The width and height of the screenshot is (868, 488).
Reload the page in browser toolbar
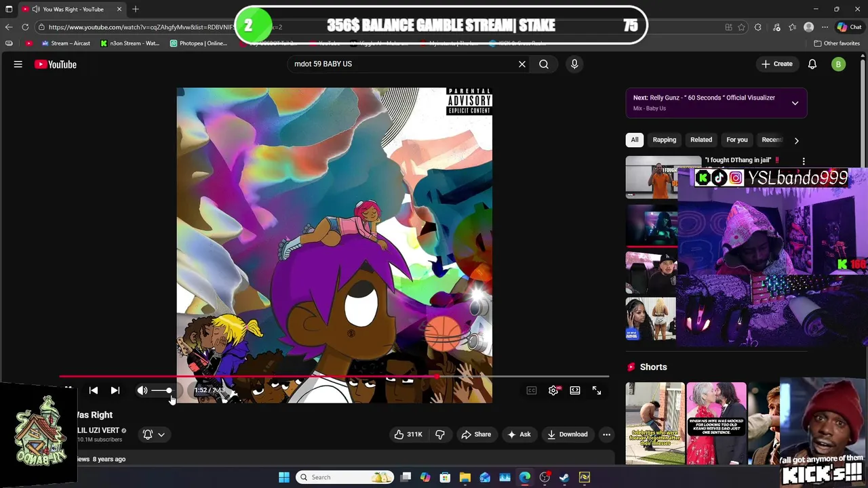[x=25, y=27]
